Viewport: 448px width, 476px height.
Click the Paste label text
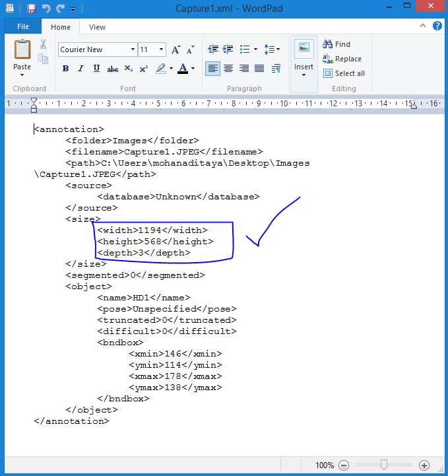[22, 67]
